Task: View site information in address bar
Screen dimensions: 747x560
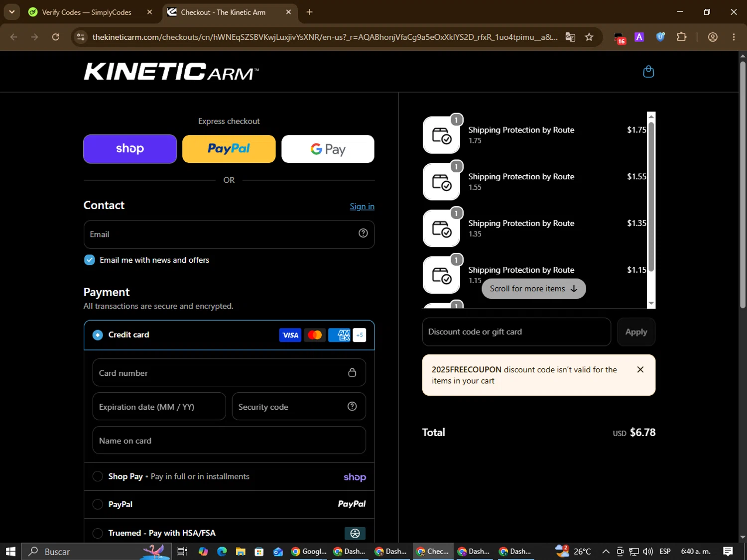Action: 81,37
